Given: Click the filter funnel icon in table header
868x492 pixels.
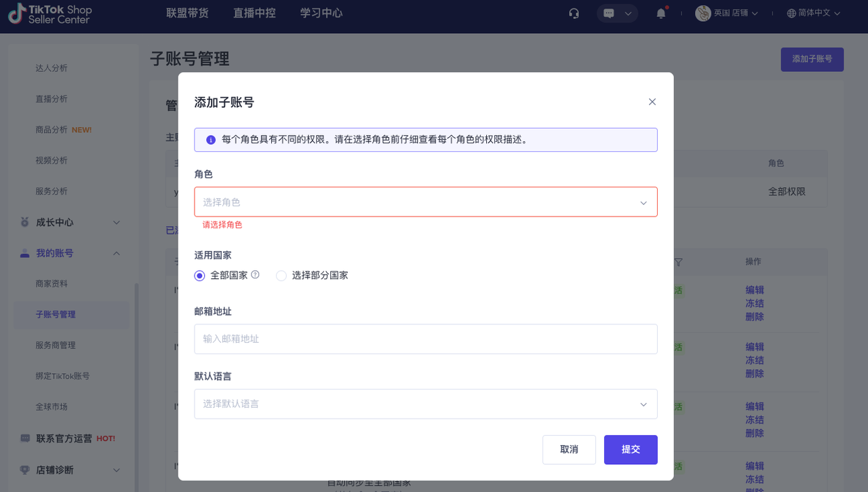Looking at the screenshot, I should coord(678,262).
